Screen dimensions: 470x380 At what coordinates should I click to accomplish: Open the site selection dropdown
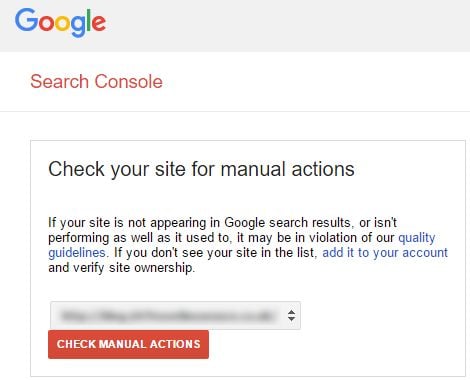(175, 315)
